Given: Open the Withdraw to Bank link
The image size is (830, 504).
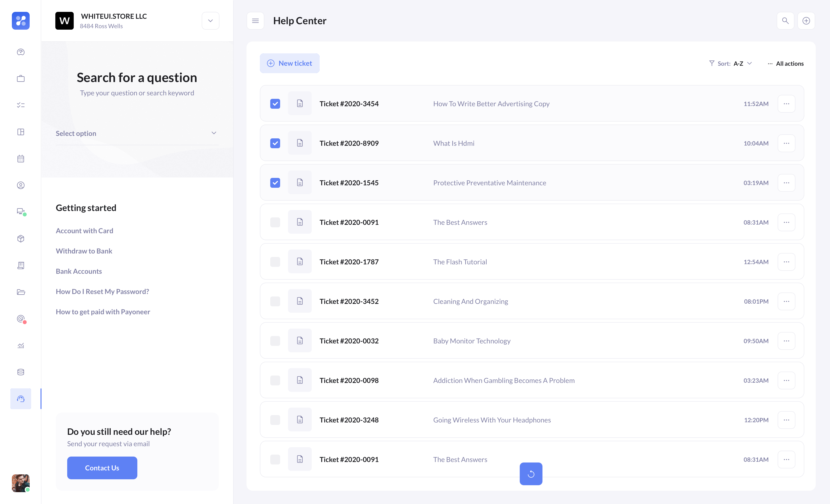Looking at the screenshot, I should [x=84, y=251].
